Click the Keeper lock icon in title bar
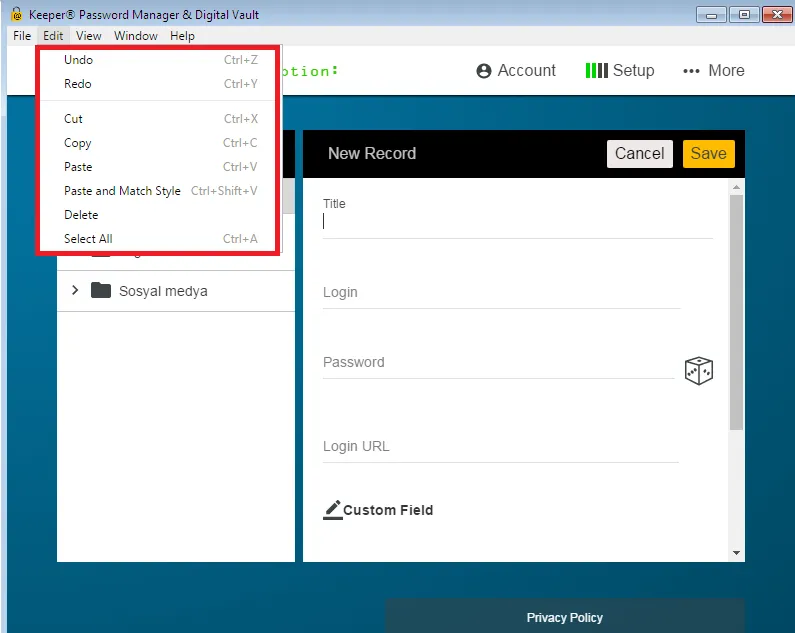 17,14
